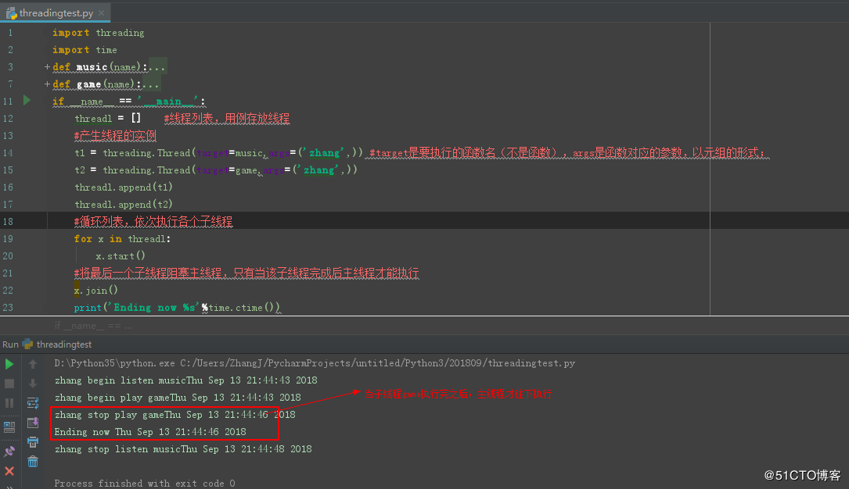Print the console output
Screen dimensions: 849x489
point(32,442)
